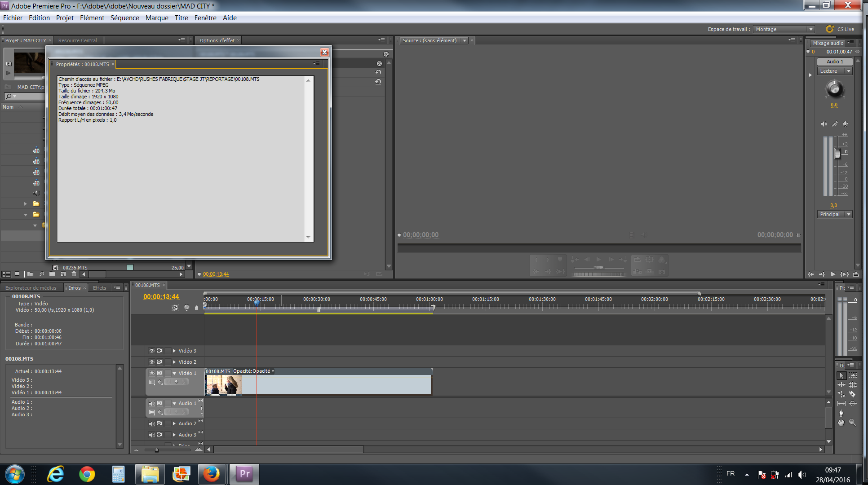Select the Slide tool
The height and width of the screenshot is (485, 868).
pos(853,404)
